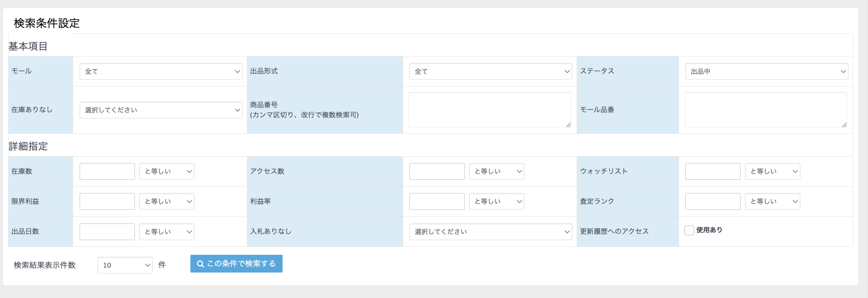Click the 基本項目 section title
Image resolution: width=868 pixels, height=298 pixels.
tap(28, 46)
